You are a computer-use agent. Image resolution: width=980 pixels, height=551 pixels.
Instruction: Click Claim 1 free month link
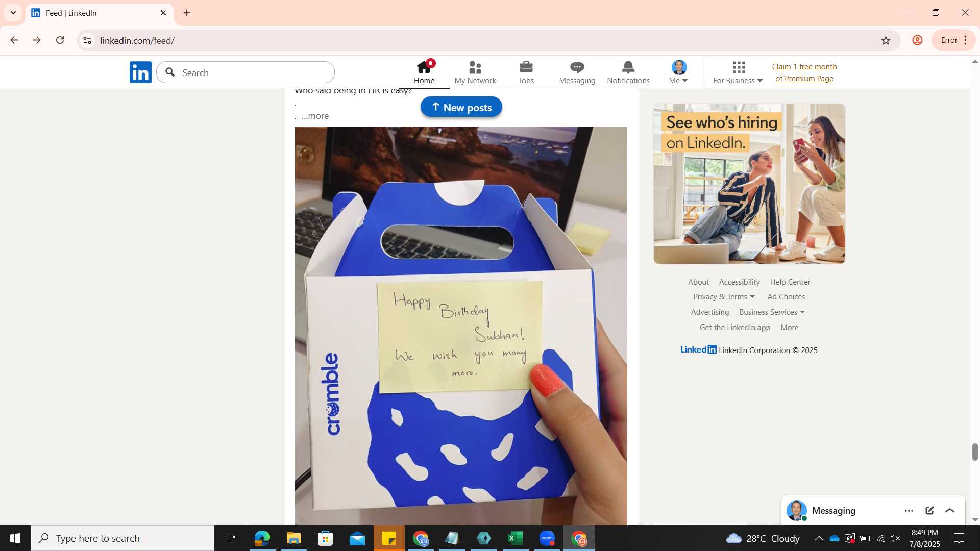tap(804, 72)
